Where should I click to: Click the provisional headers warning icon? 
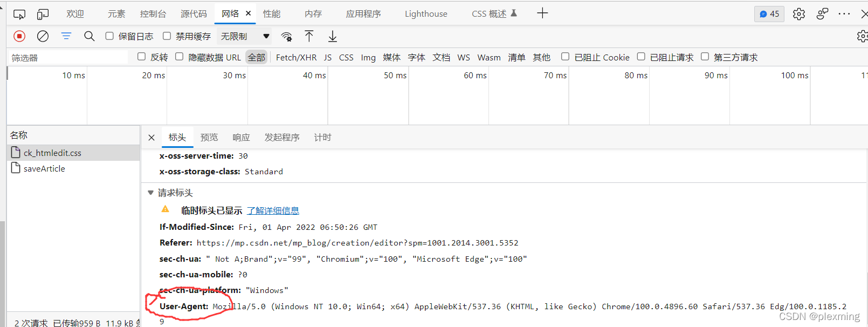tap(166, 209)
